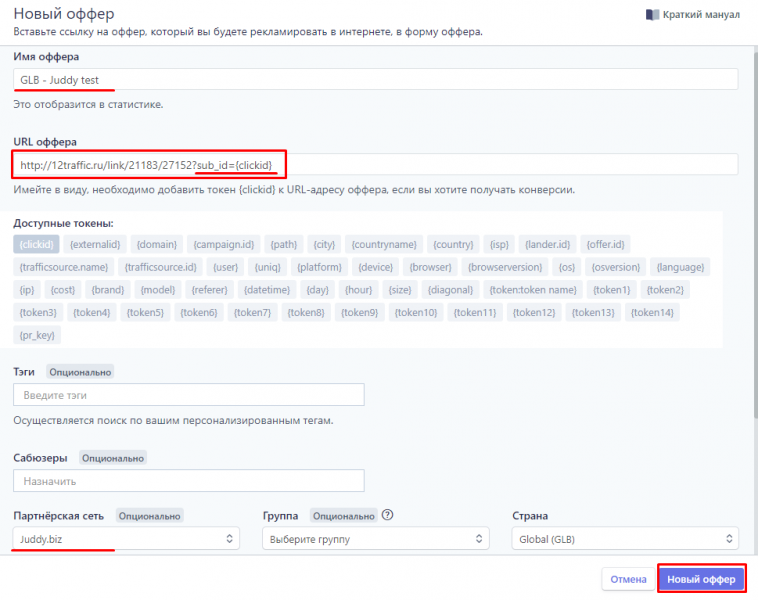Insert the {token1} token
This screenshot has height=600, width=758.
coord(612,290)
